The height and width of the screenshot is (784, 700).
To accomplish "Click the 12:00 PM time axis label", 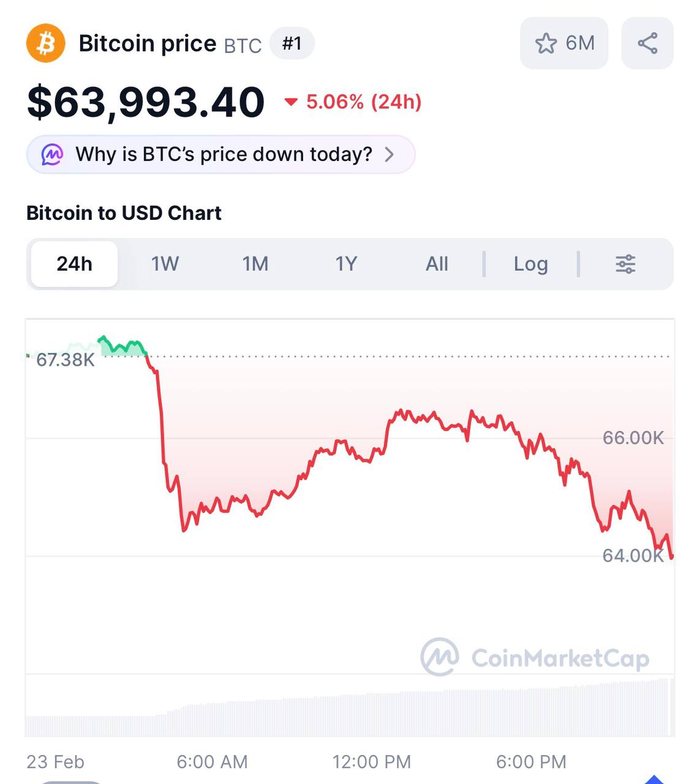I will tap(371, 762).
